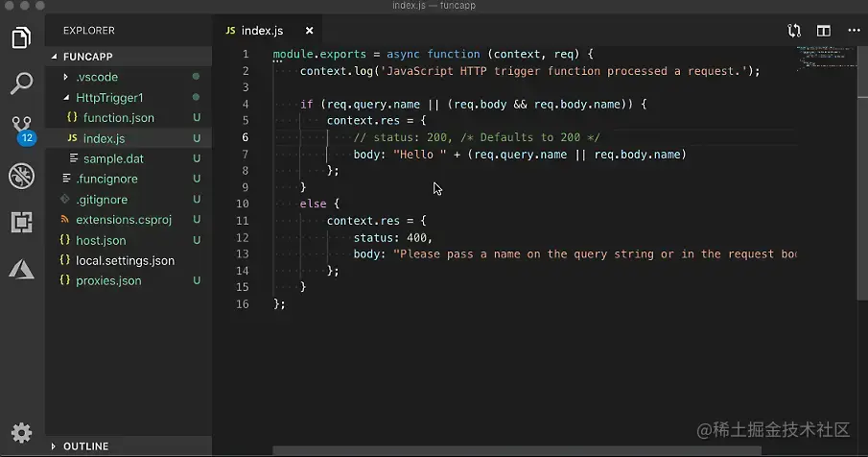Switch to the index.js tab
The image size is (868, 457).
pos(270,31)
